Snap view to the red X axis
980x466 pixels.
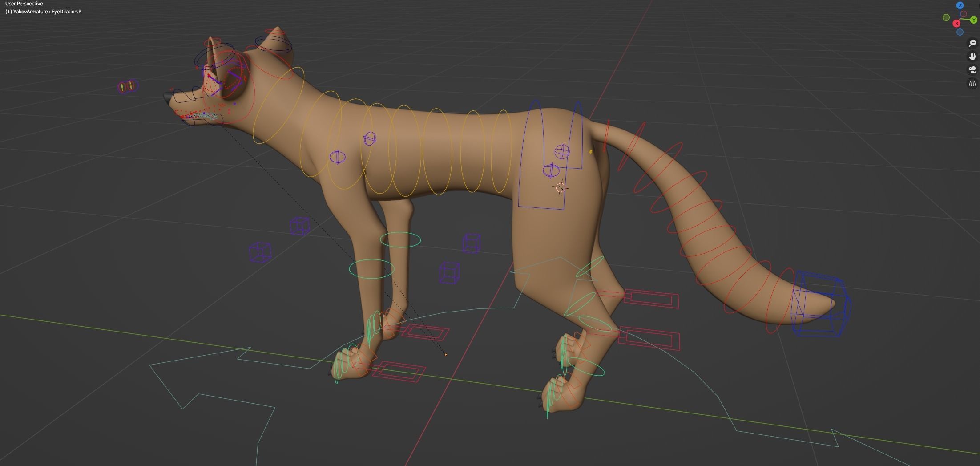956,24
